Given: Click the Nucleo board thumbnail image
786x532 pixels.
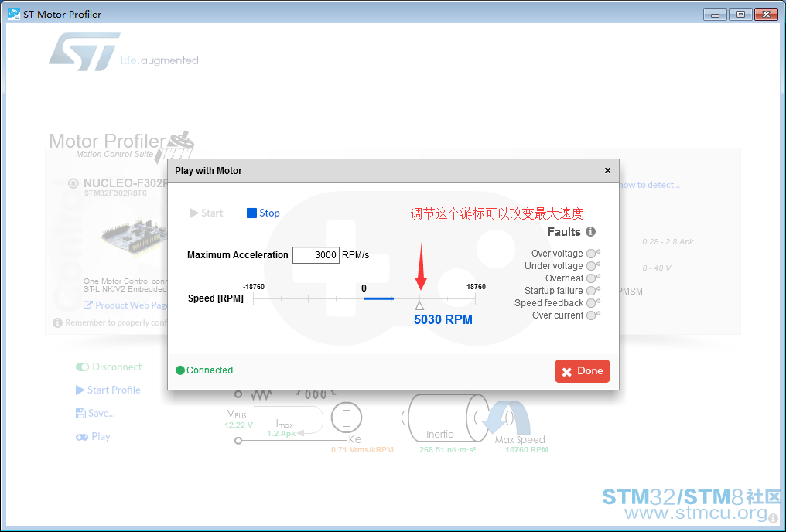Looking at the screenshot, I should pyautogui.click(x=133, y=237).
